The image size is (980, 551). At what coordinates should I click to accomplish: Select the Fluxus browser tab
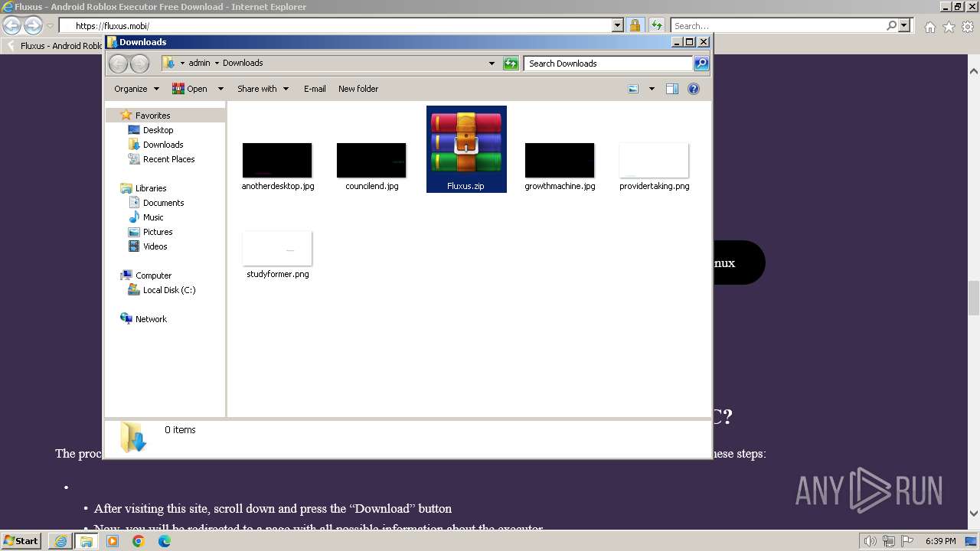click(x=54, y=45)
